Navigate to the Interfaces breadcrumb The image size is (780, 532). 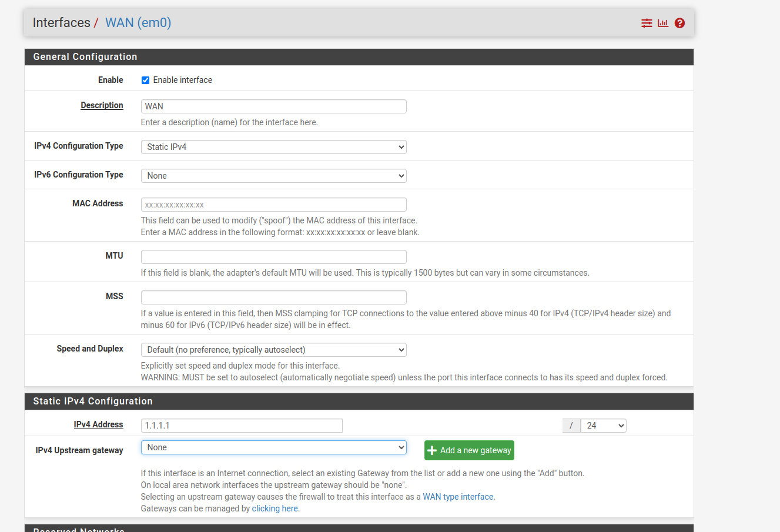(61, 22)
